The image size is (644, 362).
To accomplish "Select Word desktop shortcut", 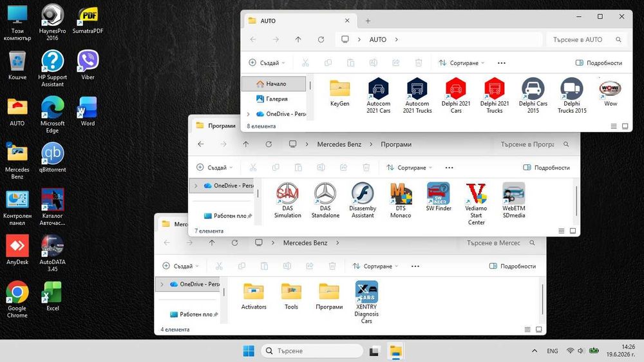I will (88, 111).
